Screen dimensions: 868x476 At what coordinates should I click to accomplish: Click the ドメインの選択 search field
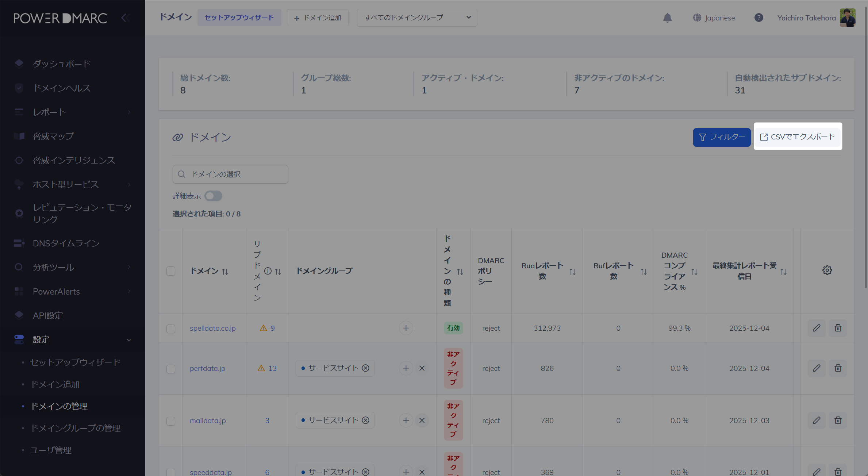tap(230, 174)
